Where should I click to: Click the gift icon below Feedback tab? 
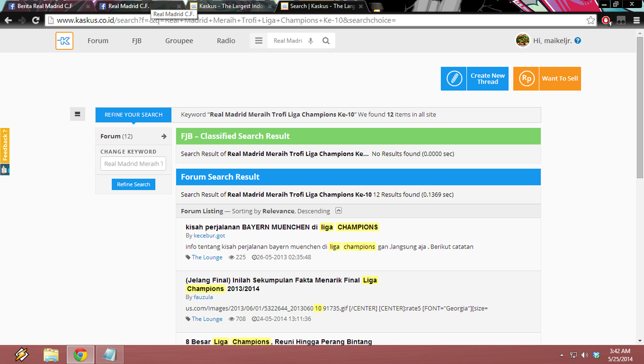5,170
